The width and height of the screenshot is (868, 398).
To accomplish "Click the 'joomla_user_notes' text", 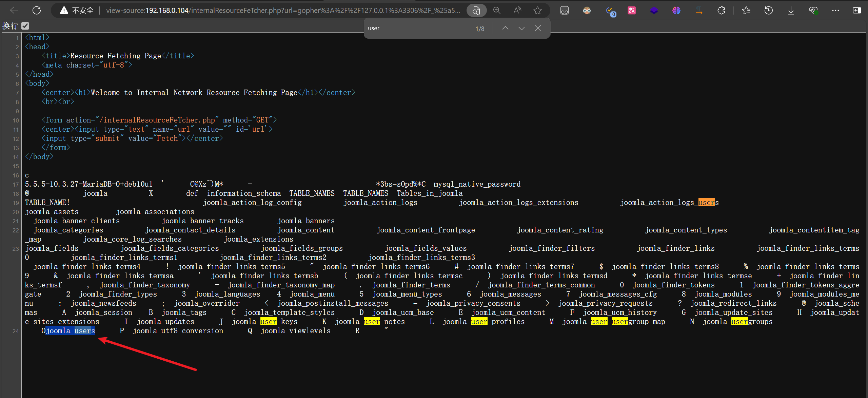I will tap(370, 321).
